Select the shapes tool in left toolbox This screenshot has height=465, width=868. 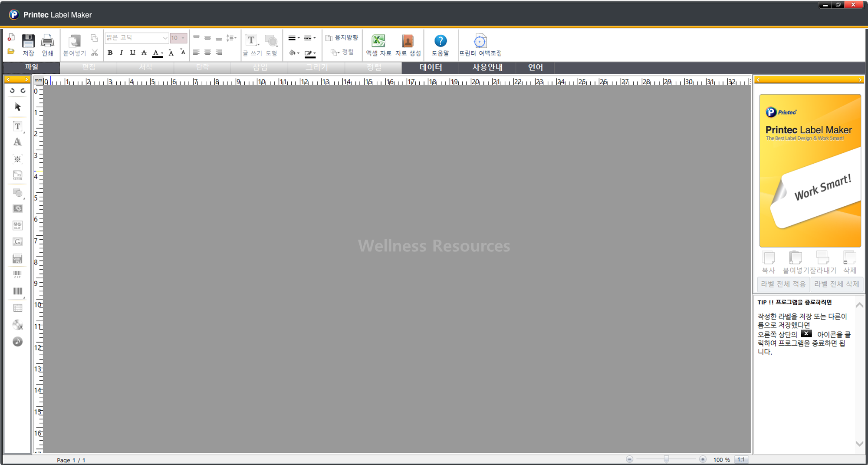tap(18, 193)
